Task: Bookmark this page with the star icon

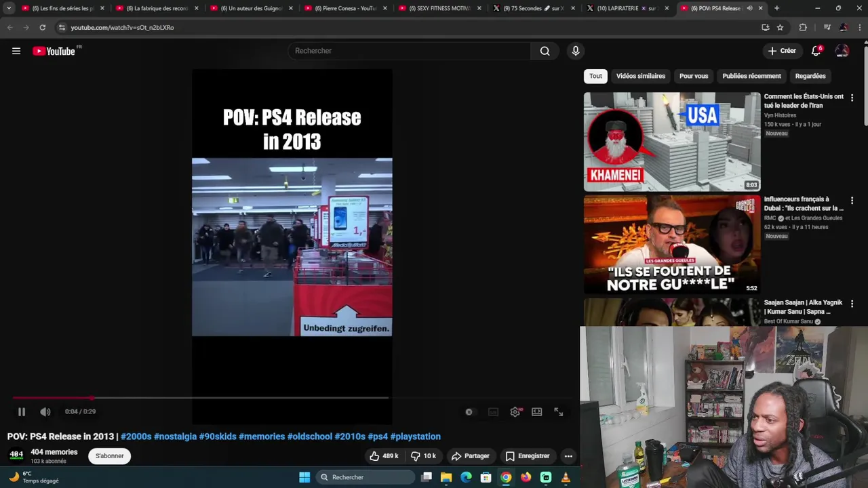Action: coord(781,27)
